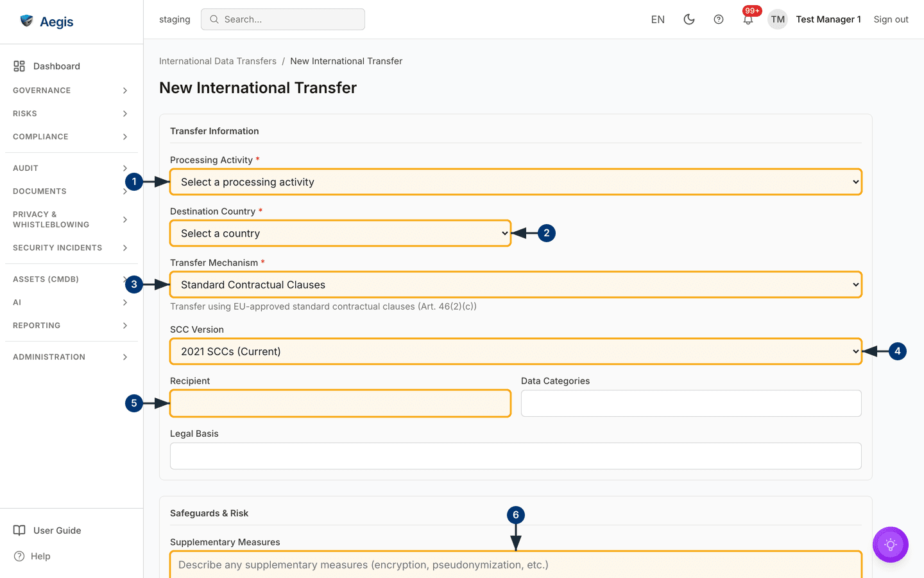The image size is (924, 578).
Task: Click the search magnifier icon
Action: 214,19
